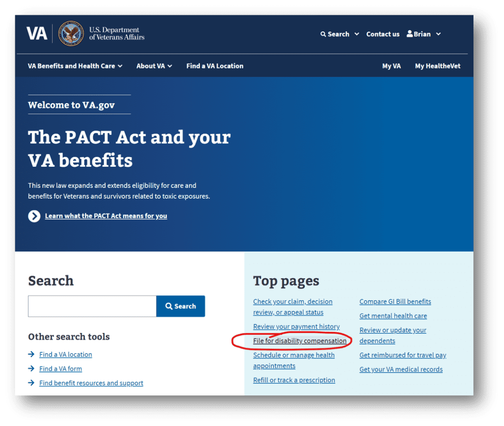Select Contact us in header
This screenshot has width=504, height=426.
[x=382, y=34]
